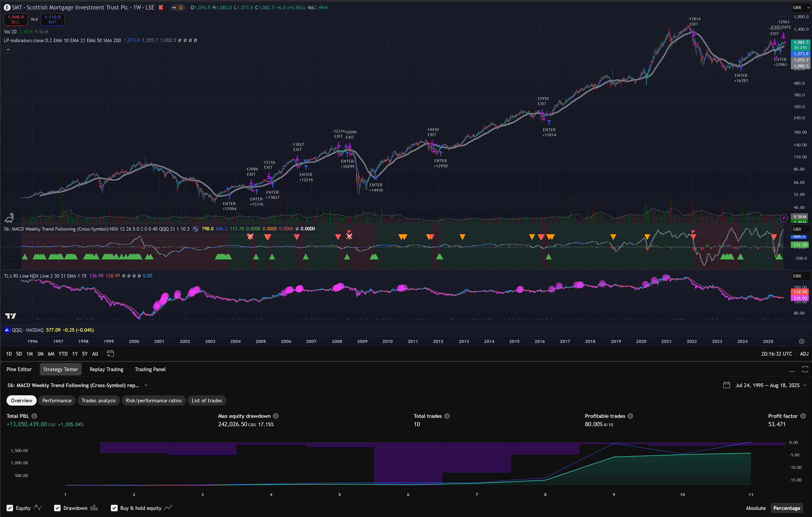Open the Replay Trading tab

click(106, 369)
